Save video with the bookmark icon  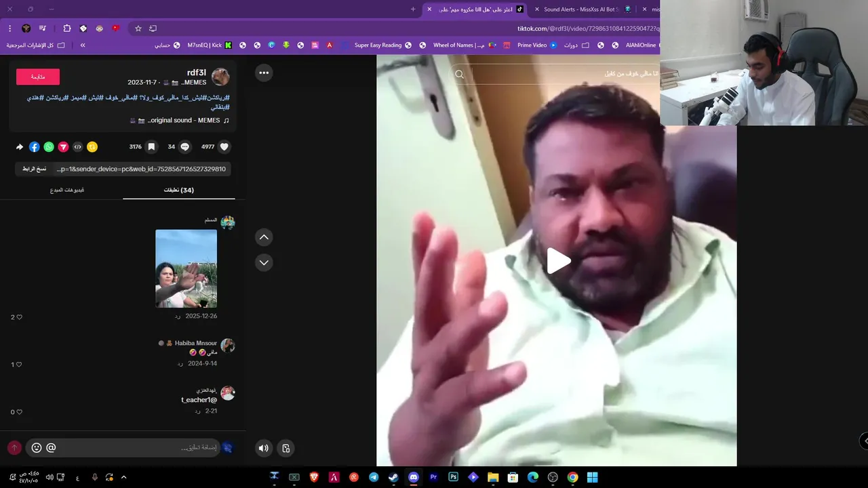151,146
